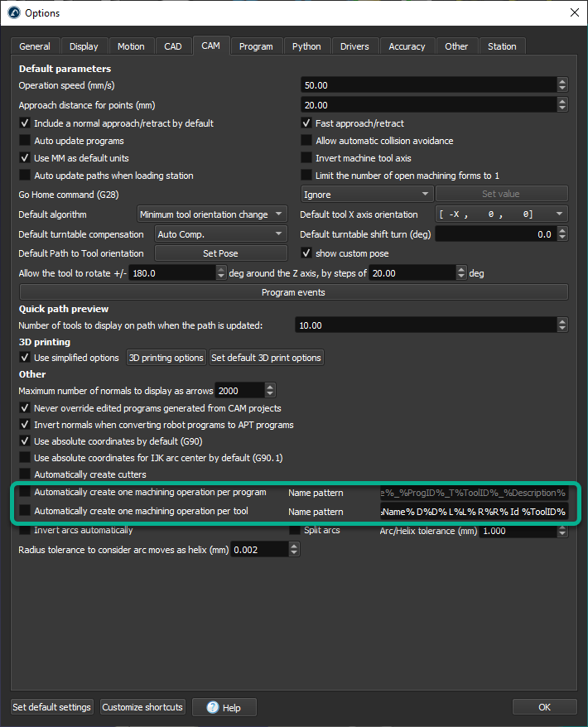Adjust Approach distance spinner arrows
This screenshot has width=588, height=727.
[x=562, y=105]
